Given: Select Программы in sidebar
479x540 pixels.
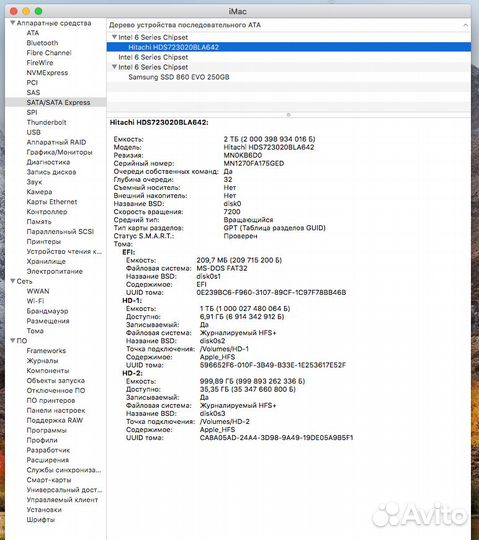Looking at the screenshot, I should tap(47, 430).
